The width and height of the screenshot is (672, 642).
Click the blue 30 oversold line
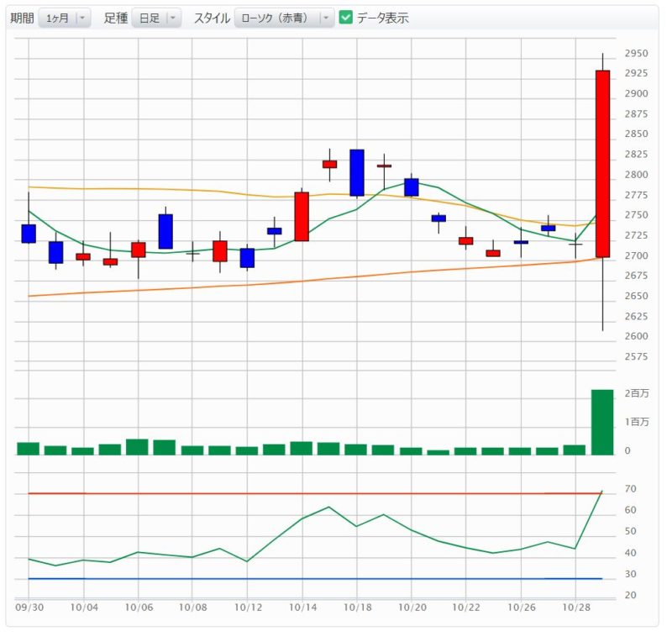316,579
